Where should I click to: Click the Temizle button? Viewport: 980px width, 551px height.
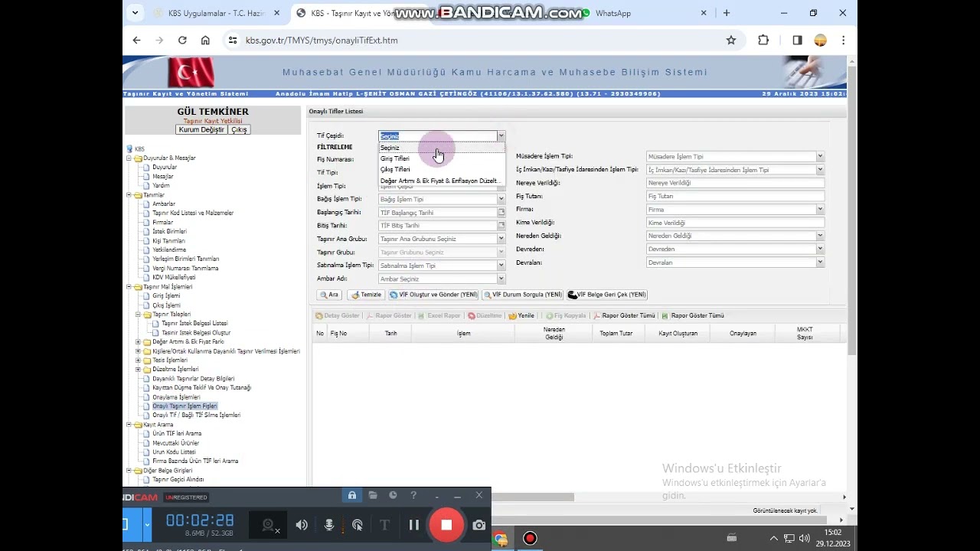365,295
